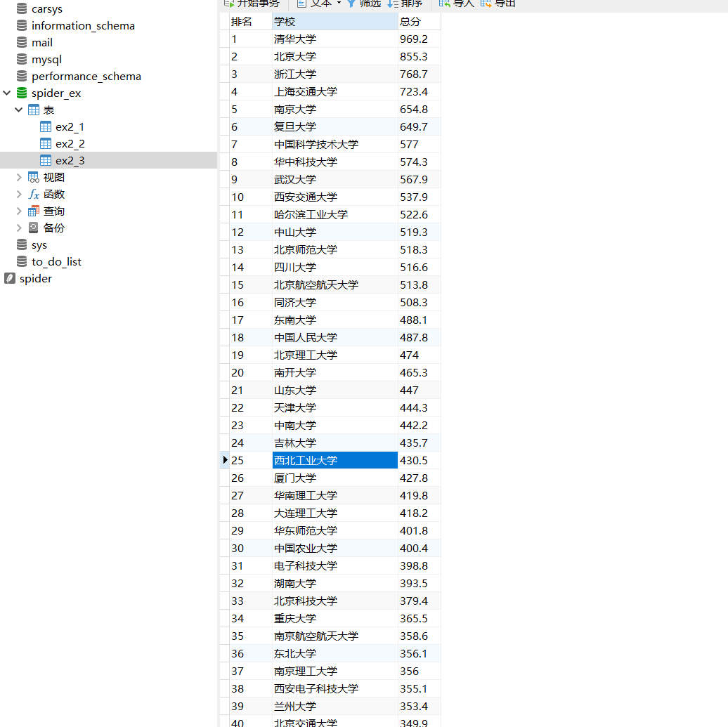Viewport: 728px width, 727px height.
Task: Expand the 视图 views node
Action: point(19,177)
